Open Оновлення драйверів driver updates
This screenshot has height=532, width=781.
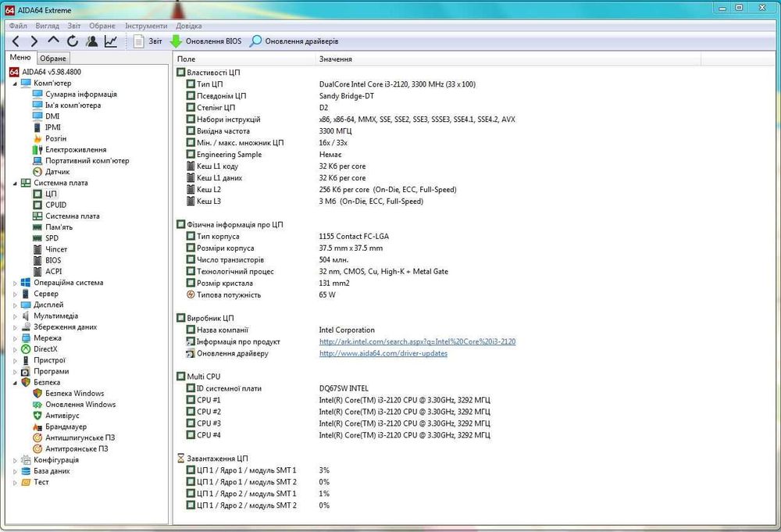coord(294,41)
